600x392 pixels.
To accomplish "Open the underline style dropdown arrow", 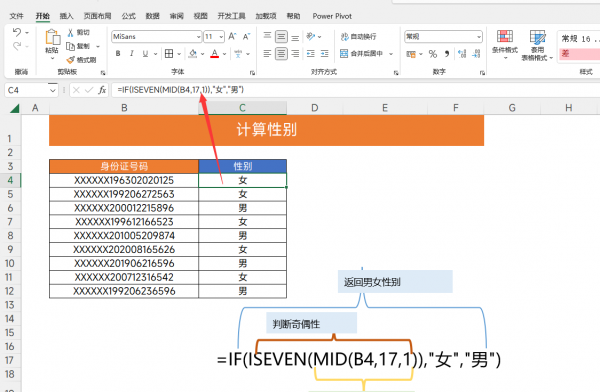I will [155, 54].
